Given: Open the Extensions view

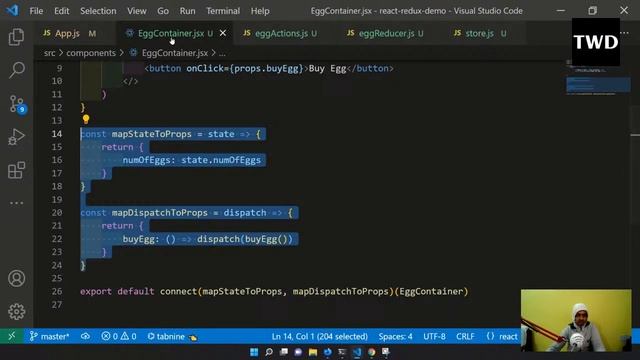Looking at the screenshot, I should (16, 170).
